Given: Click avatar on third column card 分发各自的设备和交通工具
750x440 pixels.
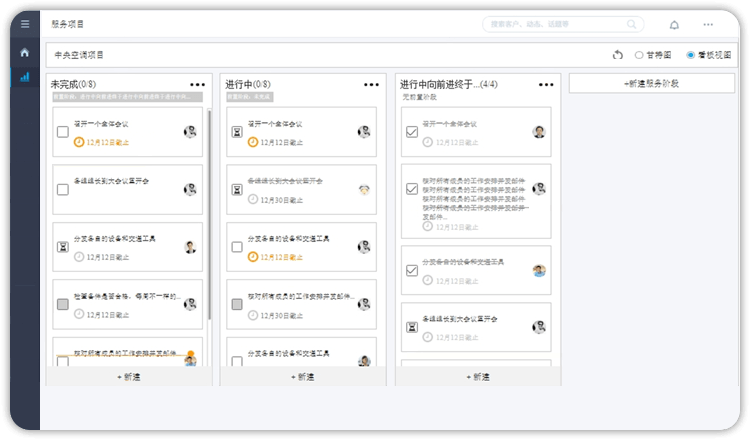Looking at the screenshot, I should (x=539, y=271).
